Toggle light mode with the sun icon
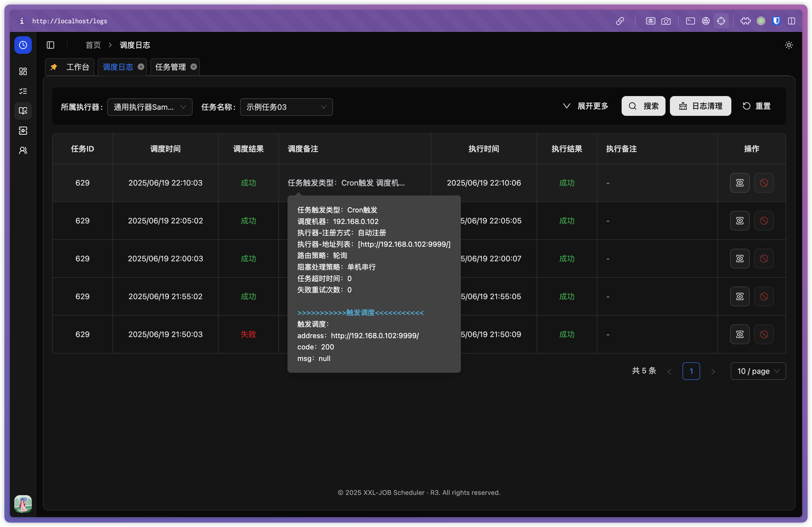This screenshot has height=527, width=812. [x=788, y=45]
